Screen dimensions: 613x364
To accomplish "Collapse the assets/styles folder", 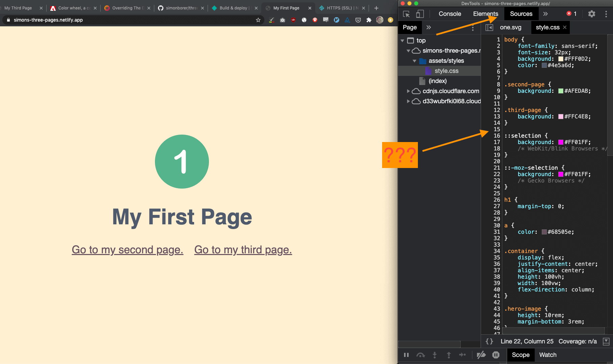I will 415,61.
